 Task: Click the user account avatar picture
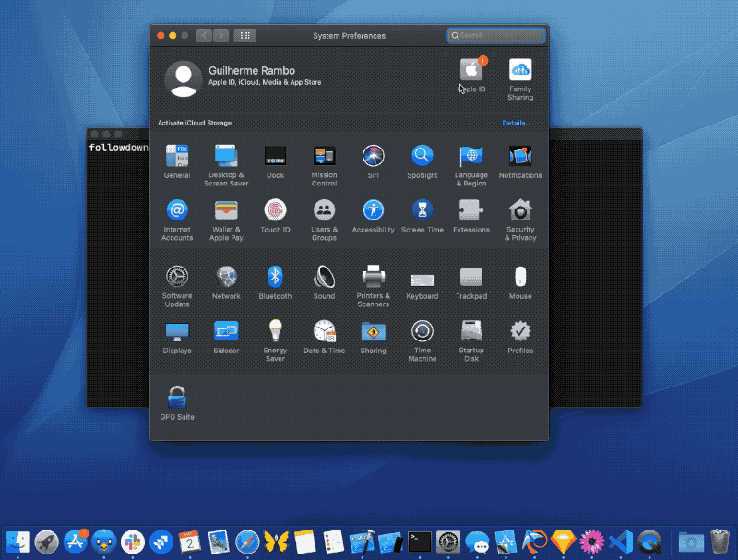click(183, 78)
